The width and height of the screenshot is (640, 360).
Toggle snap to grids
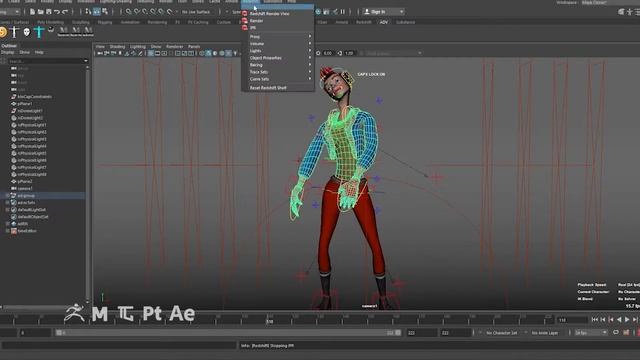[129, 12]
